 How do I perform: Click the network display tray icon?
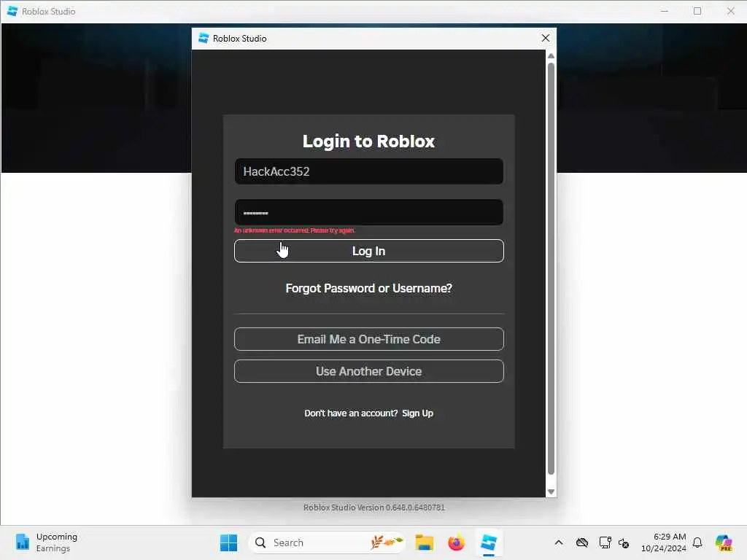coord(605,542)
